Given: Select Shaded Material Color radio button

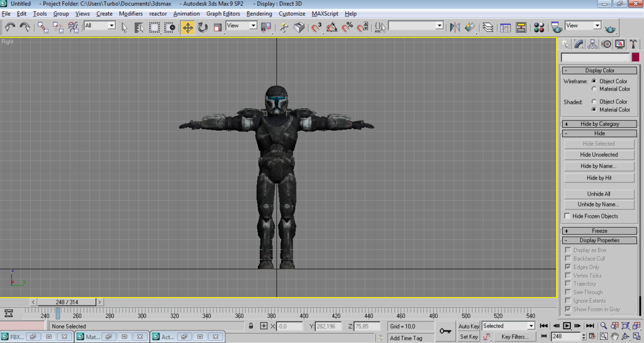Looking at the screenshot, I should (x=594, y=110).
